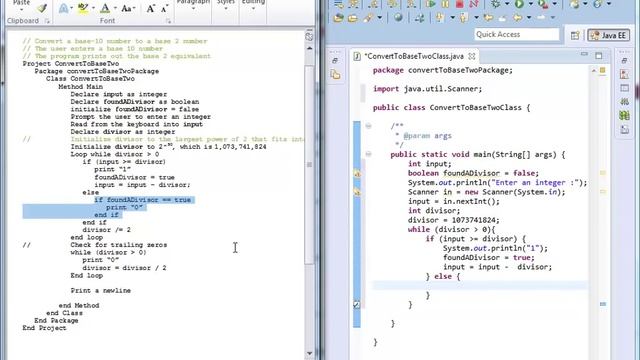The image size is (640, 360).
Task: Minimize the Eclipse editor area
Action: point(584,54)
